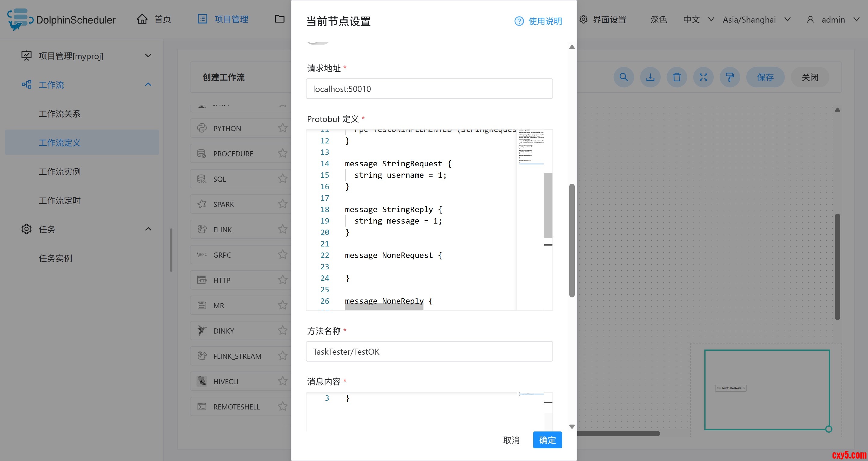Go to 首页 in top navigation
This screenshot has height=461, width=868.
tap(154, 19)
